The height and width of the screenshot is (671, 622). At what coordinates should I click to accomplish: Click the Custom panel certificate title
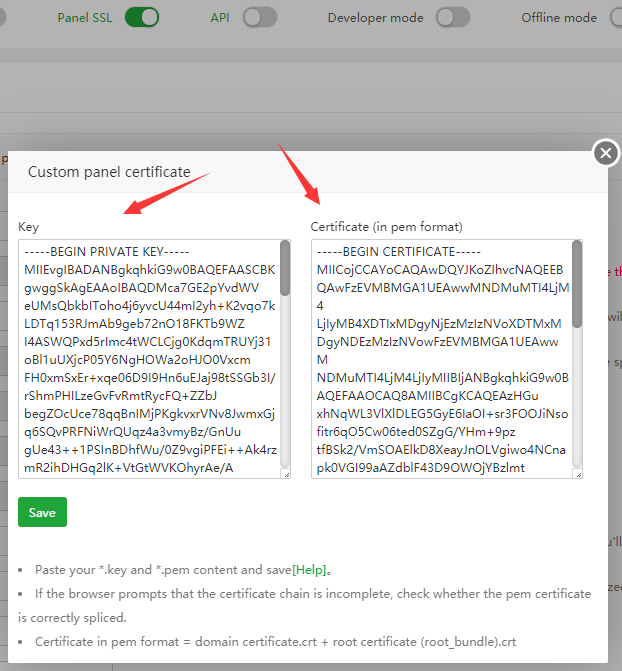point(109,172)
